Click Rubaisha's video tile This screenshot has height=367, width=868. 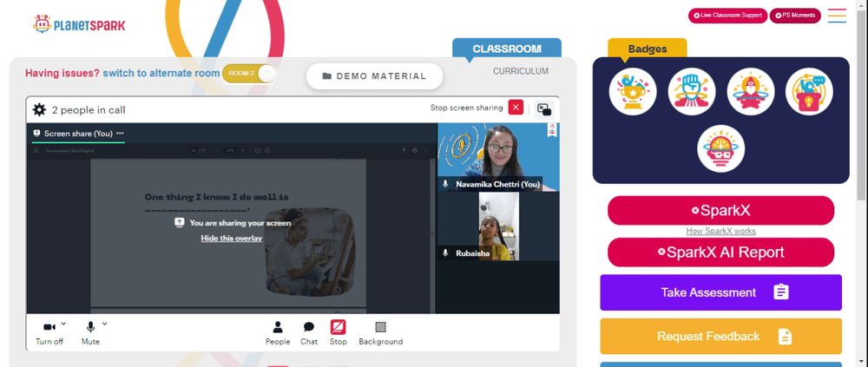498,226
